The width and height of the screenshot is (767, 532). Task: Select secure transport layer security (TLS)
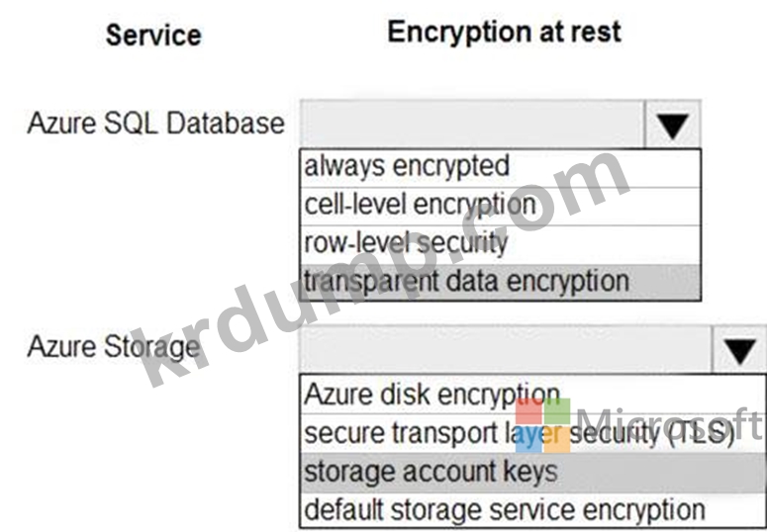coord(533,434)
